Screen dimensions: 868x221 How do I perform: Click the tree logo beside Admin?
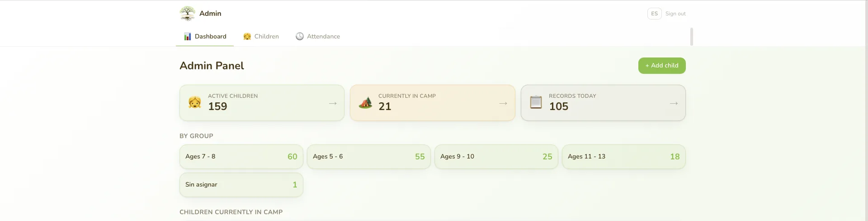click(187, 14)
